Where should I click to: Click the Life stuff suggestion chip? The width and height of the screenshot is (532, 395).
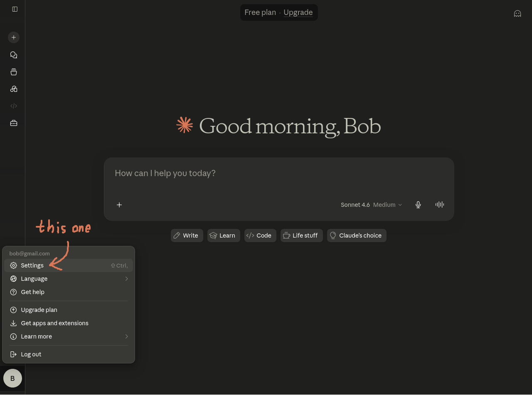pyautogui.click(x=302, y=236)
